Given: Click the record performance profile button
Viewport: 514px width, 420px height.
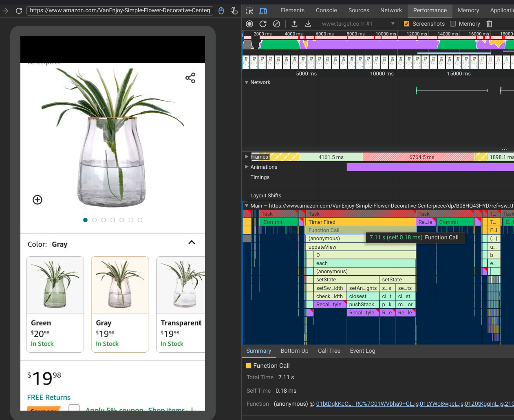Looking at the screenshot, I should 249,24.
